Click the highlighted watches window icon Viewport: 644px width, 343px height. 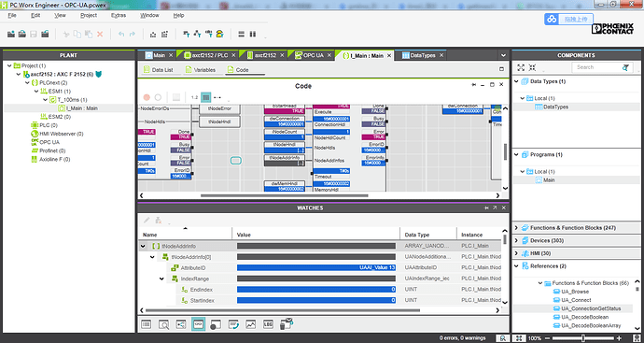[x=199, y=324]
